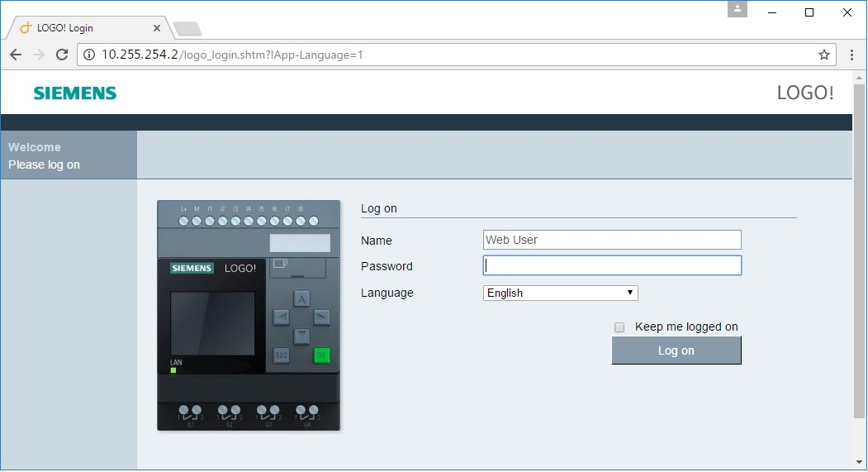This screenshot has width=868, height=472.
Task: Reload the LOGO! login page
Action: (62, 55)
